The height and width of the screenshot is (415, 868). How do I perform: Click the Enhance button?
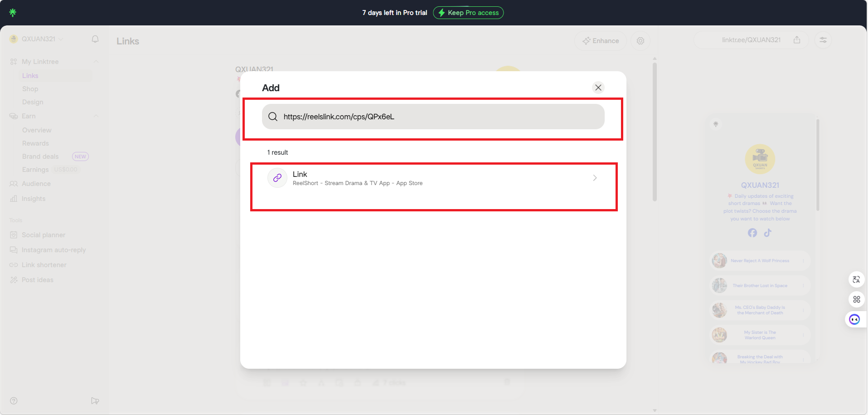tap(601, 41)
